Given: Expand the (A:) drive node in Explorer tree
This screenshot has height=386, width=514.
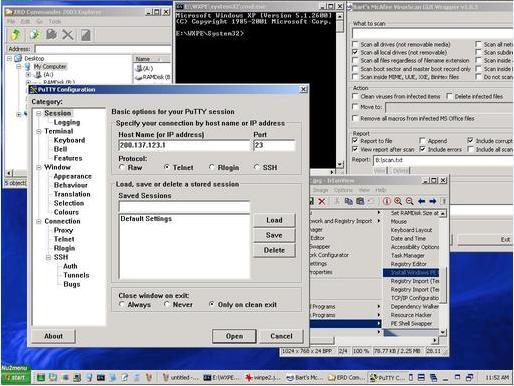Looking at the screenshot, I should [28, 75].
